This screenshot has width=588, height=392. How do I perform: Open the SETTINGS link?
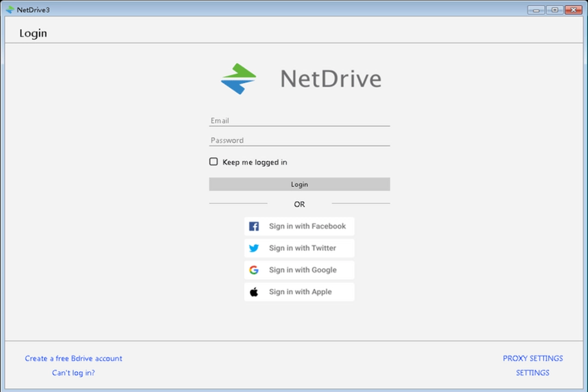(x=532, y=373)
